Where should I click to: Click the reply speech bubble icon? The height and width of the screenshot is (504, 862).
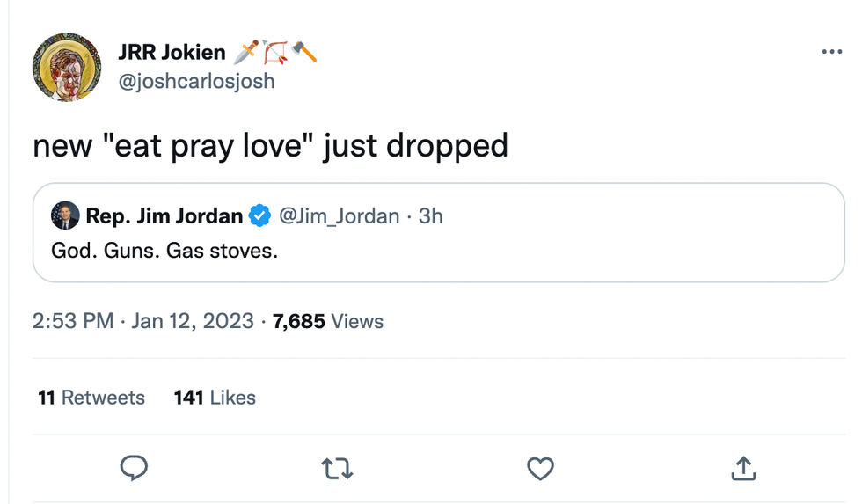(134, 469)
